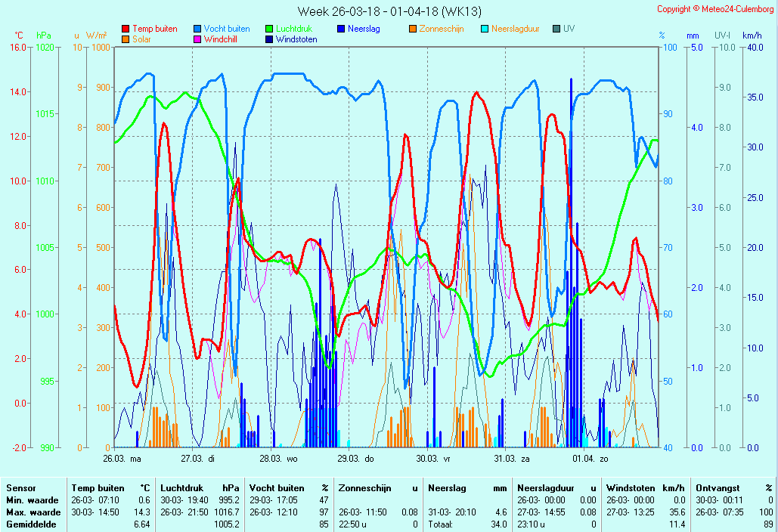The image size is (778, 532).
Task: Select the 28.03. wo date marker
Action: point(278,458)
